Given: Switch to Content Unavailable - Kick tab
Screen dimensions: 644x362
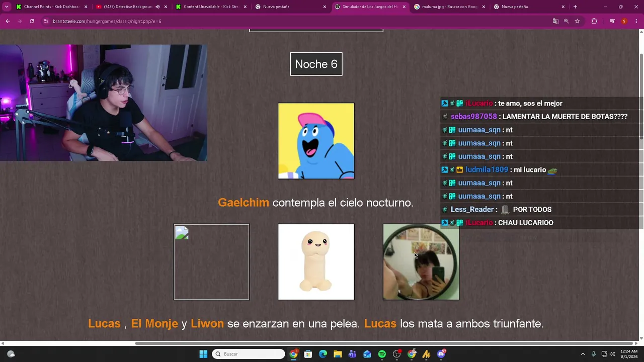Looking at the screenshot, I should [x=211, y=7].
